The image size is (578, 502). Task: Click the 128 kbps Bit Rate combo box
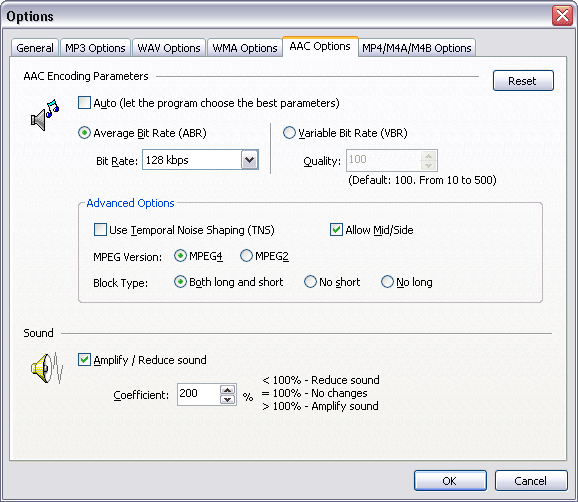click(x=201, y=160)
